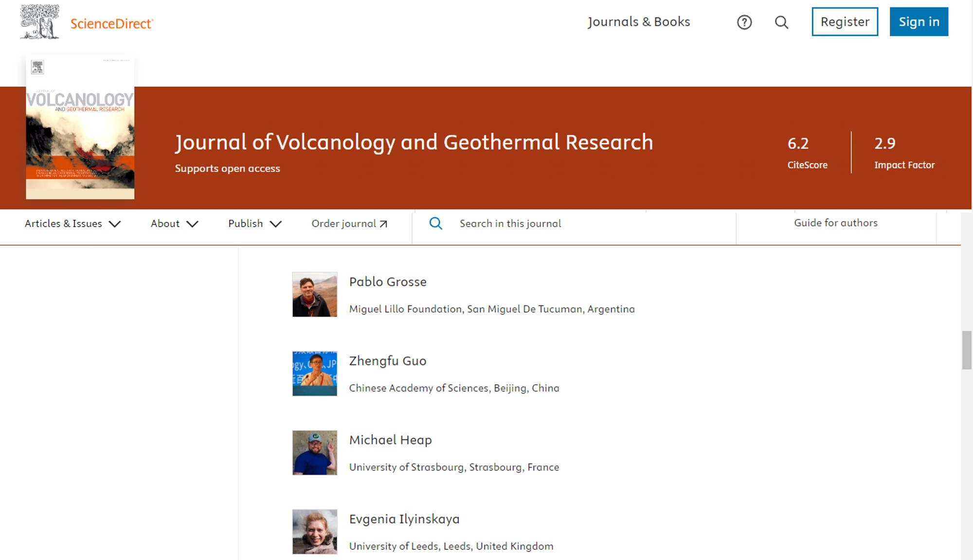Click Evgenia Ilyinskaya's profile photo
The width and height of the screenshot is (973, 560).
pyautogui.click(x=314, y=531)
